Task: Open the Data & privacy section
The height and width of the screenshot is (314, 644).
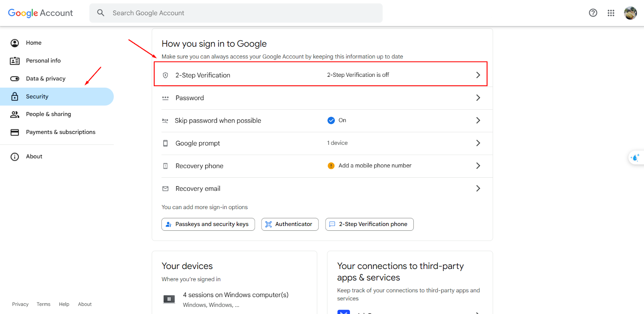Action: (x=57, y=79)
